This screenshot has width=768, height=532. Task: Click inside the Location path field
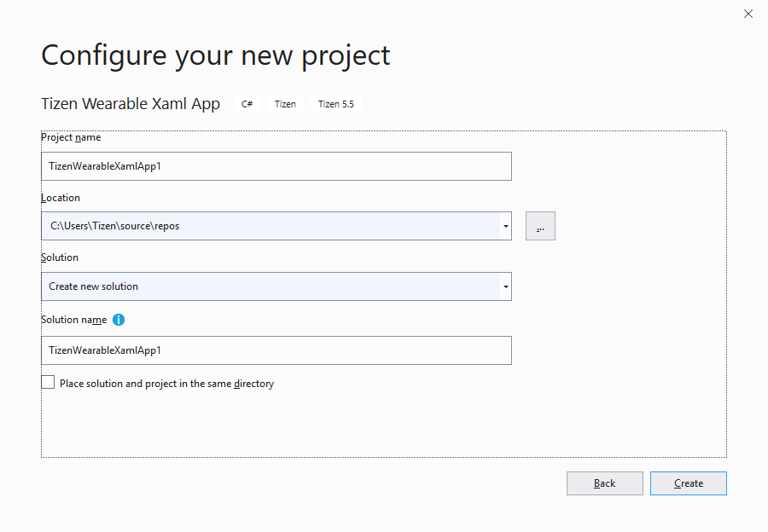tap(270, 226)
